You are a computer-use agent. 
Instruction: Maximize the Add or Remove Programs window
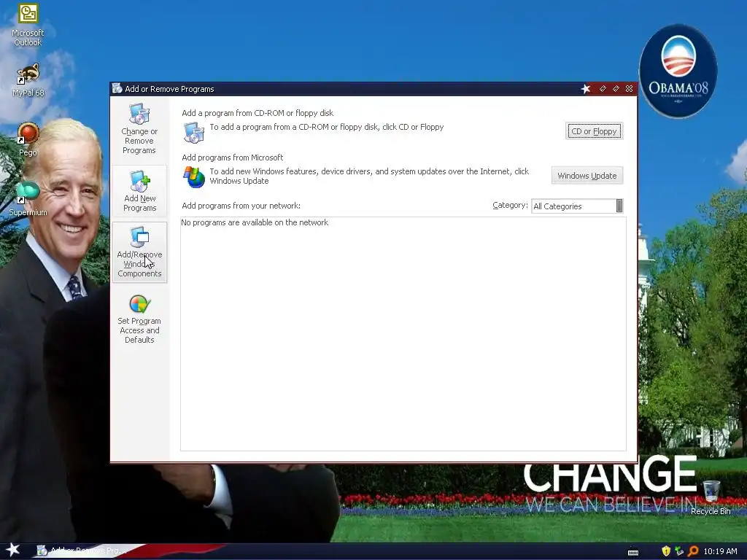(616, 89)
